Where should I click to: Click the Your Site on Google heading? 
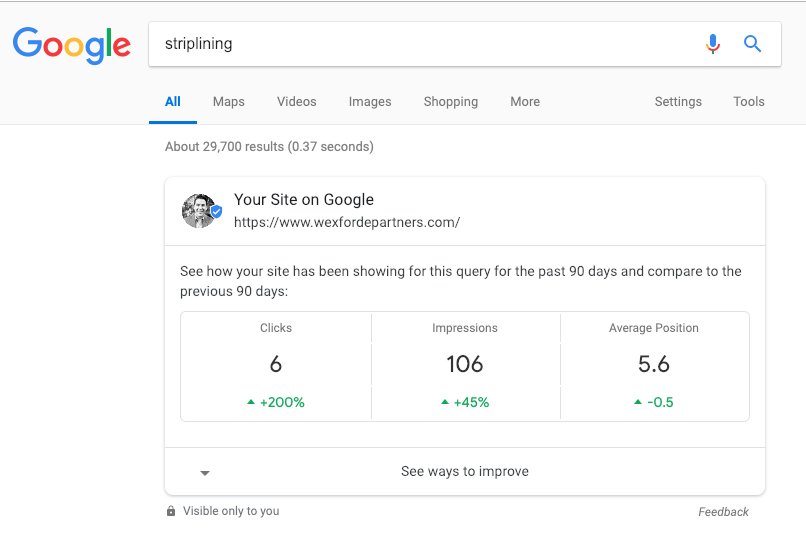[304, 199]
